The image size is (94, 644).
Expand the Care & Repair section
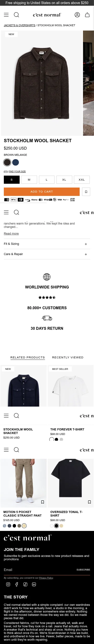pos(47,254)
